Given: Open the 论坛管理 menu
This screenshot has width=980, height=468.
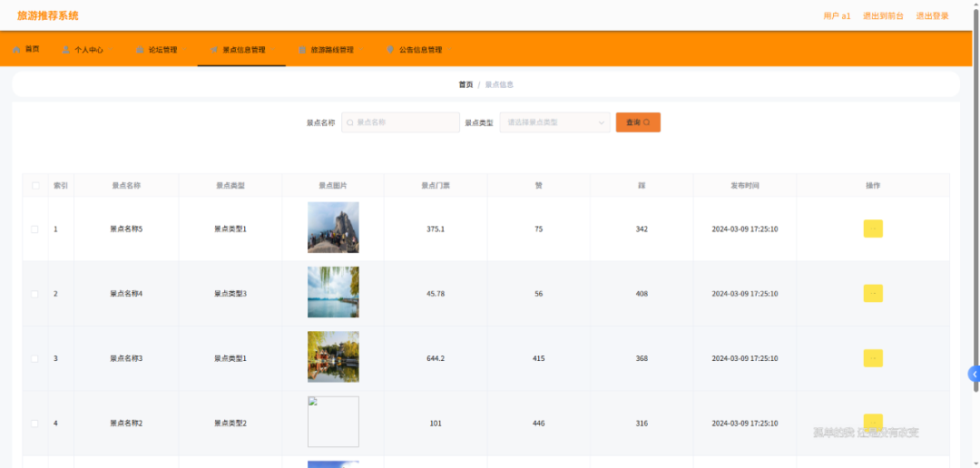Looking at the screenshot, I should [x=162, y=49].
